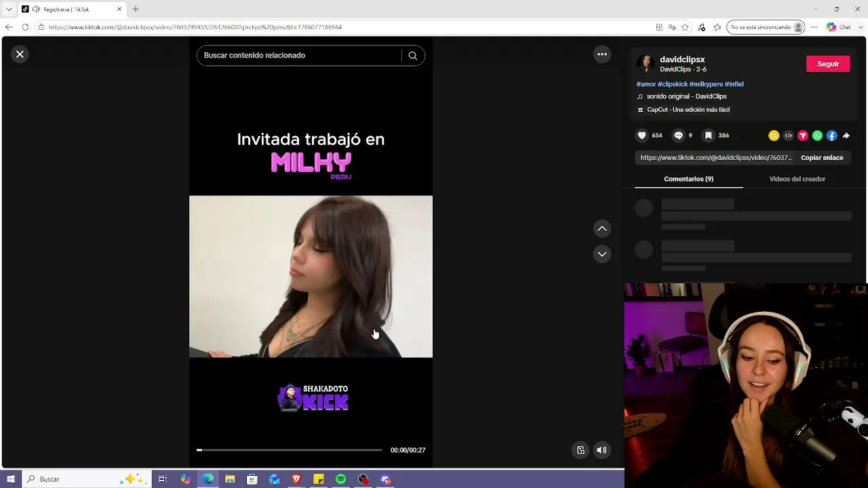The image size is (868, 488).
Task: Open the browser settings and more menu
Action: [816, 27]
